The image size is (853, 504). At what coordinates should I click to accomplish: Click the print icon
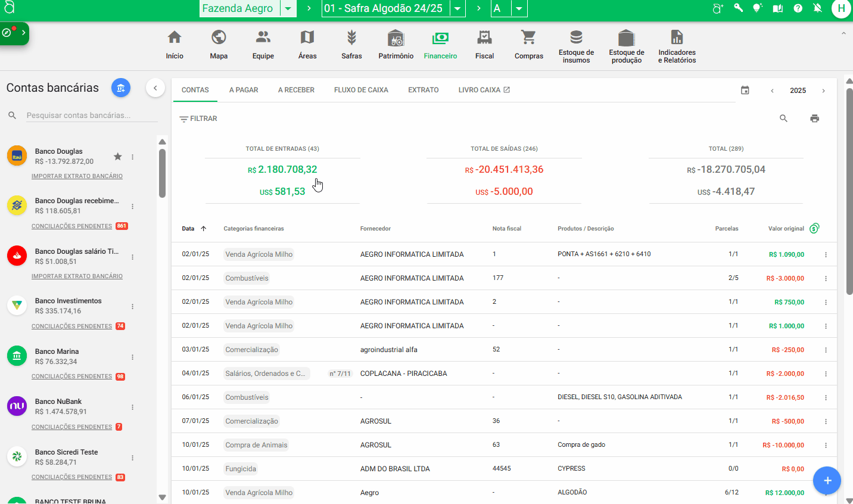pyautogui.click(x=814, y=119)
